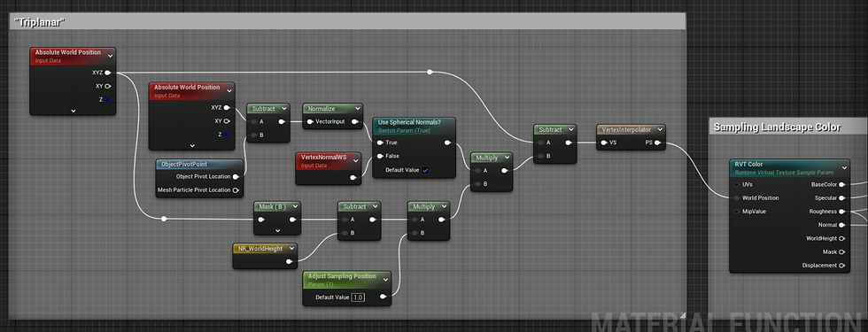Click the Mesh Particle Pivot Location output pin

(236, 190)
